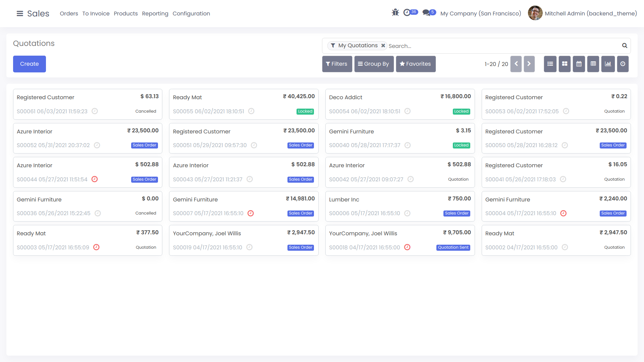Screen dimensions: 644x362
Task: Switch to pivot table view
Action: [x=593, y=64]
